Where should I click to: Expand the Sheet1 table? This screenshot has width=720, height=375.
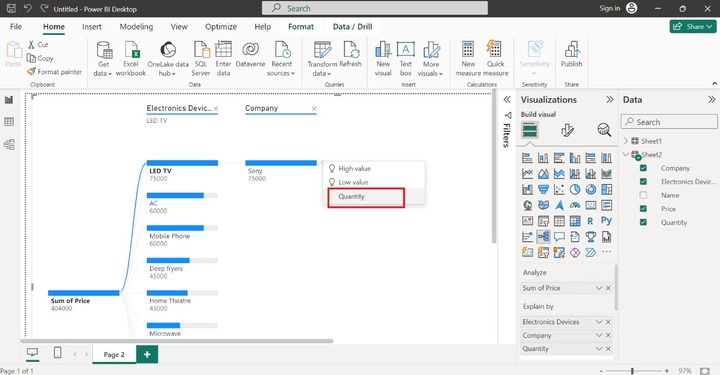(626, 141)
